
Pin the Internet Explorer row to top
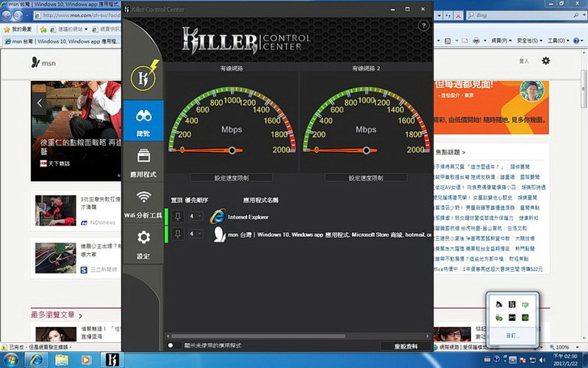coord(177,217)
